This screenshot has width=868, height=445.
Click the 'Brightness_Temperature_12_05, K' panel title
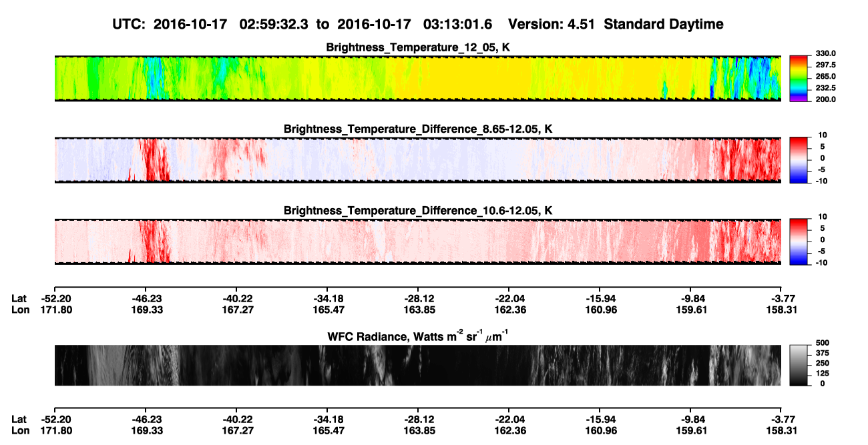point(418,47)
